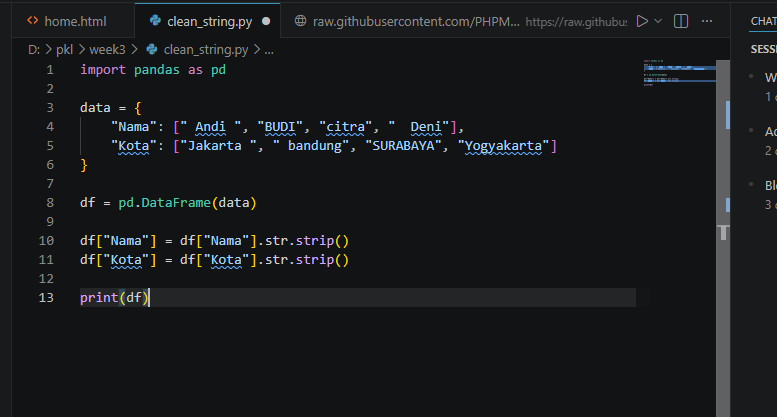Click the closing brace on line 6
This screenshot has width=777, height=417.
click(x=84, y=165)
